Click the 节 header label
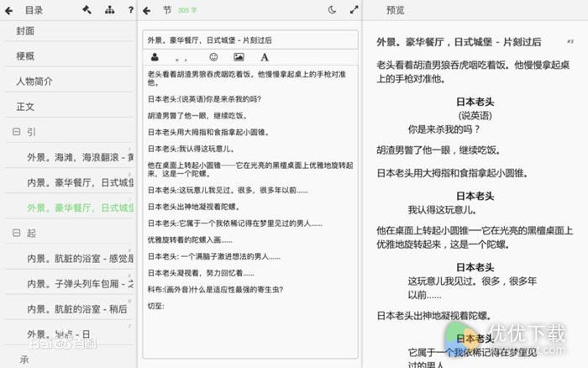This screenshot has width=588, height=368. point(167,11)
